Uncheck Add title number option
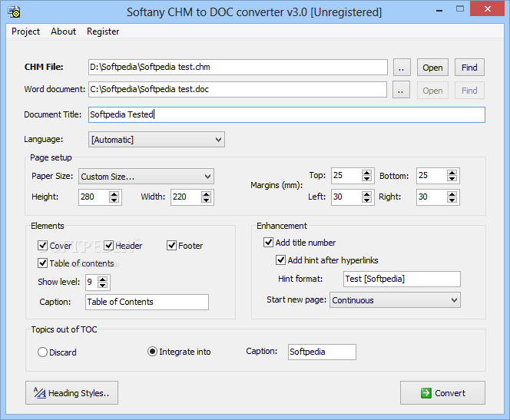Viewport: 510px width, 420px height. pyautogui.click(x=268, y=242)
